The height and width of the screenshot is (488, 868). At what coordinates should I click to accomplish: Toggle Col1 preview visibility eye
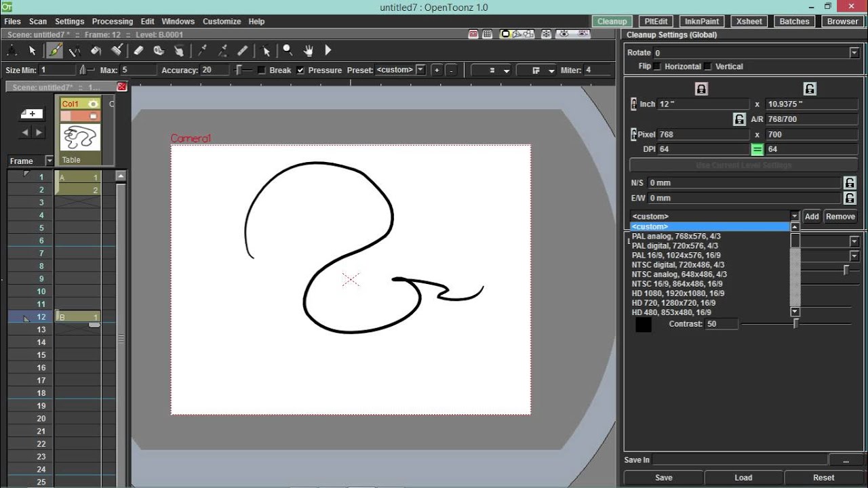pyautogui.click(x=94, y=104)
